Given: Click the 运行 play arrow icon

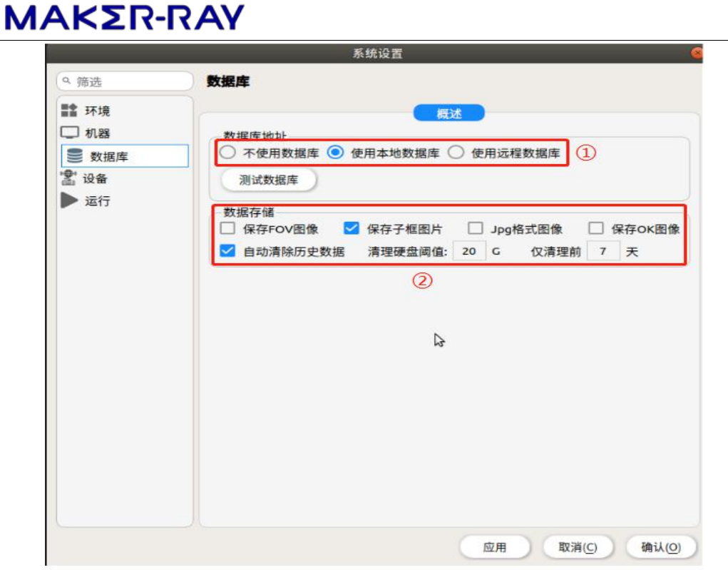Looking at the screenshot, I should pos(69,200).
